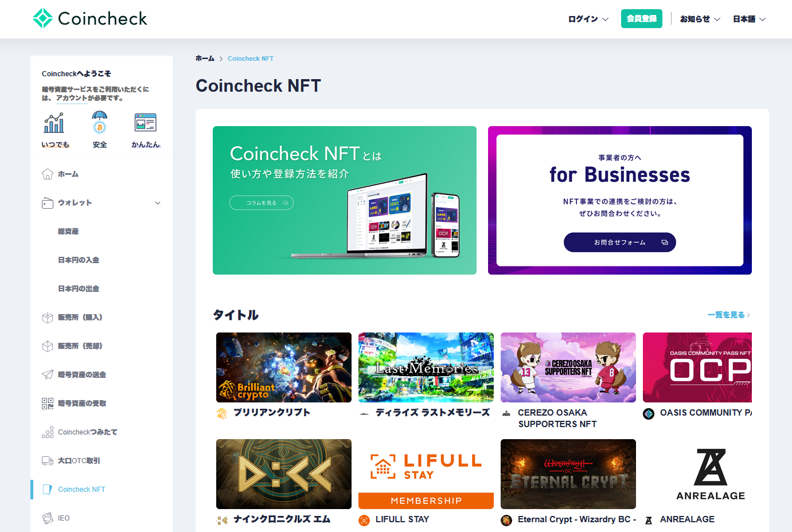792x532 pixels.
Task: Click the Coincheckつみたて icon
Action: 48,432
